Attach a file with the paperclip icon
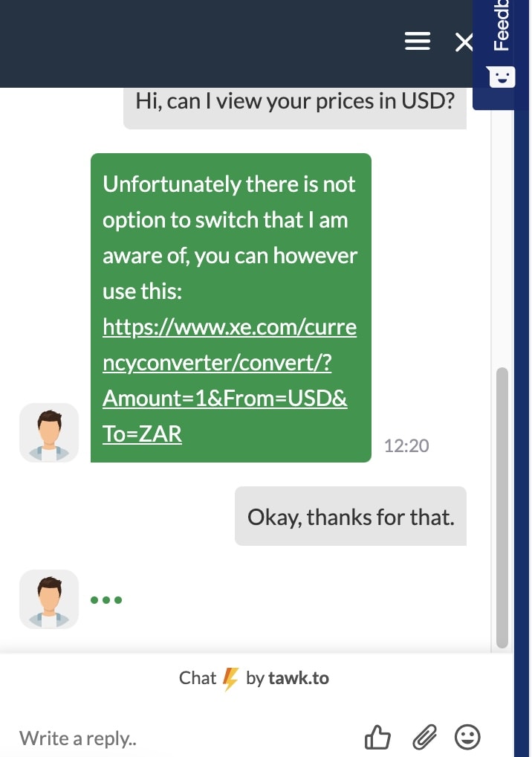Viewport: 532px width, 757px height. click(424, 737)
